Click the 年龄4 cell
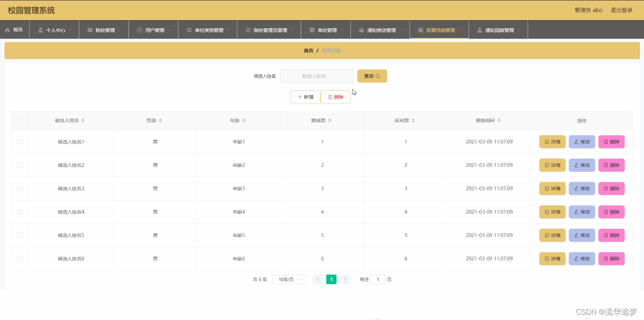This screenshot has height=320, width=644. 239,212
